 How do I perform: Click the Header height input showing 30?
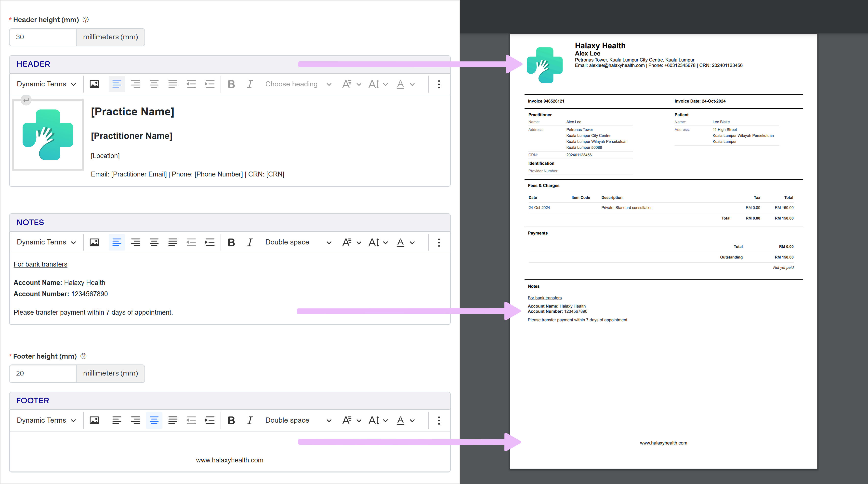(42, 37)
